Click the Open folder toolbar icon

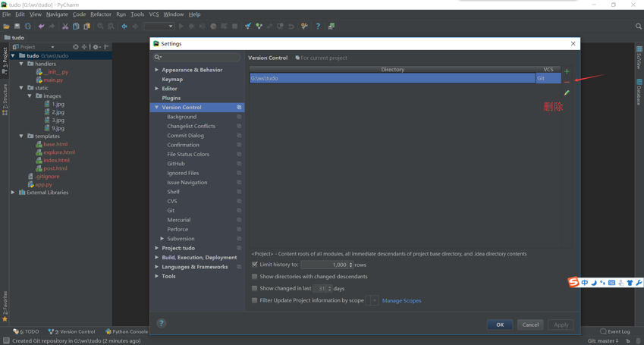click(x=6, y=27)
